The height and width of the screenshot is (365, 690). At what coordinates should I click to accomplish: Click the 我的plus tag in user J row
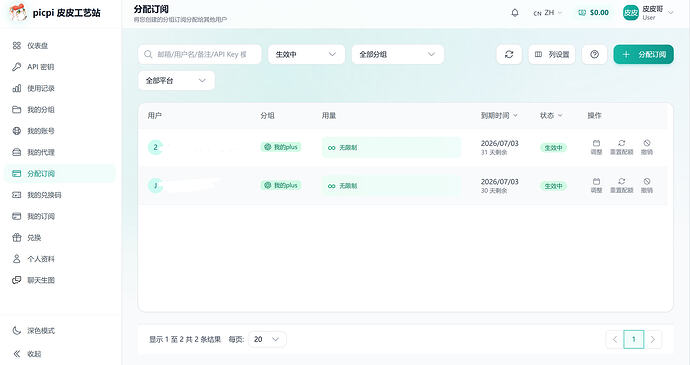(281, 185)
